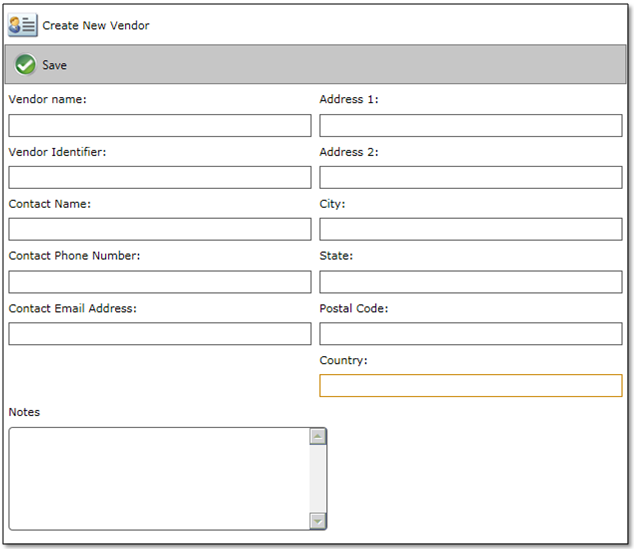Image resolution: width=634 pixels, height=549 pixels.
Task: Click the Notes vertical scrollbar track
Action: (317, 480)
